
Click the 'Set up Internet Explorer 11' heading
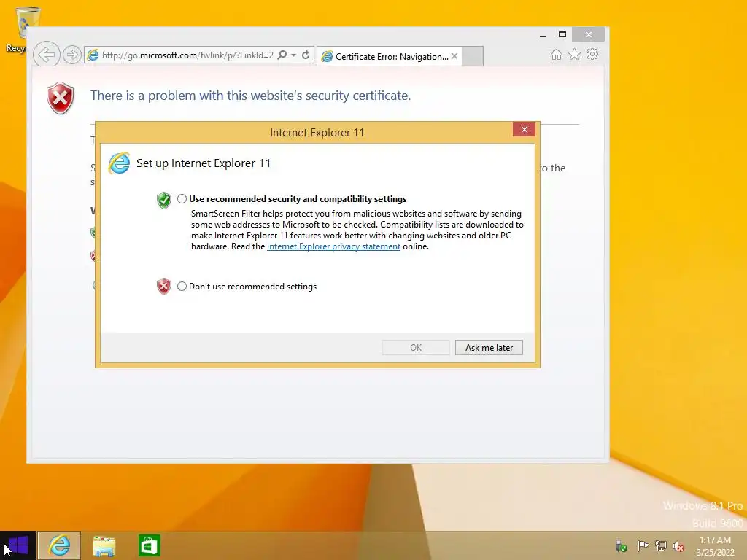coord(204,163)
